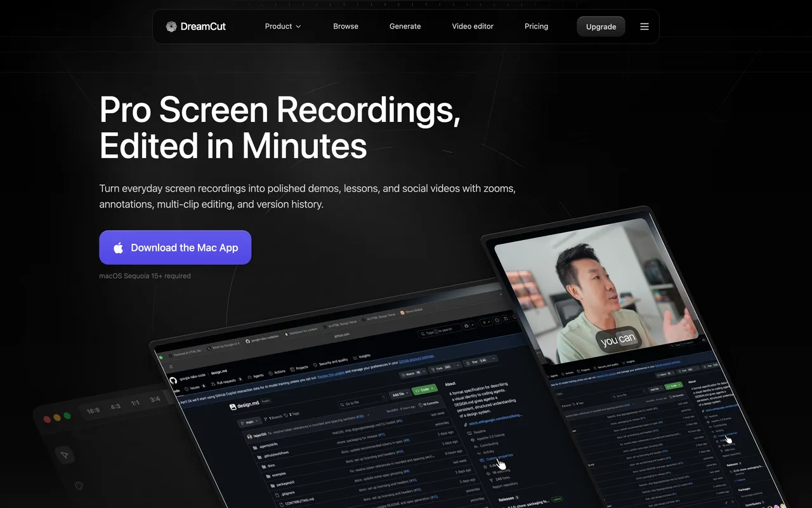The image size is (812, 508).
Task: Select the 3:4 aspect ratio option
Action: pyautogui.click(x=155, y=399)
